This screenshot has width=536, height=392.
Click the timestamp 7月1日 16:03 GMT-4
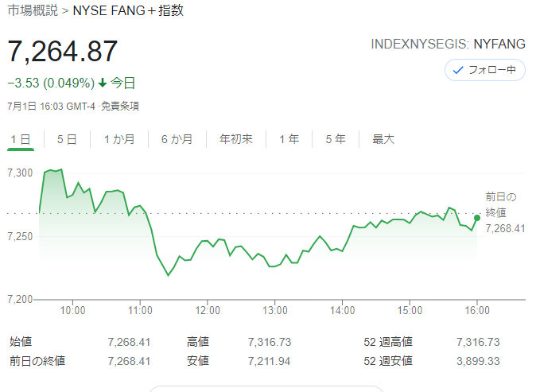point(51,107)
